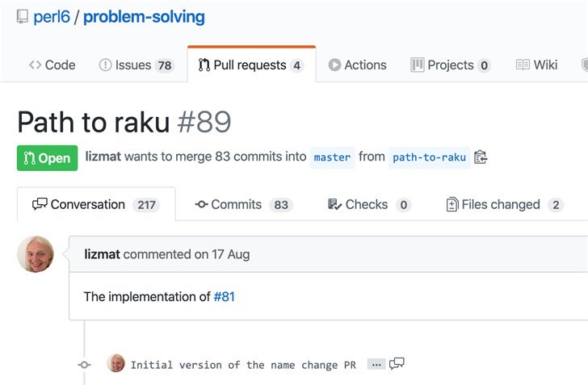This screenshot has height=385, width=588.
Task: Open the master branch link
Action: tap(332, 157)
